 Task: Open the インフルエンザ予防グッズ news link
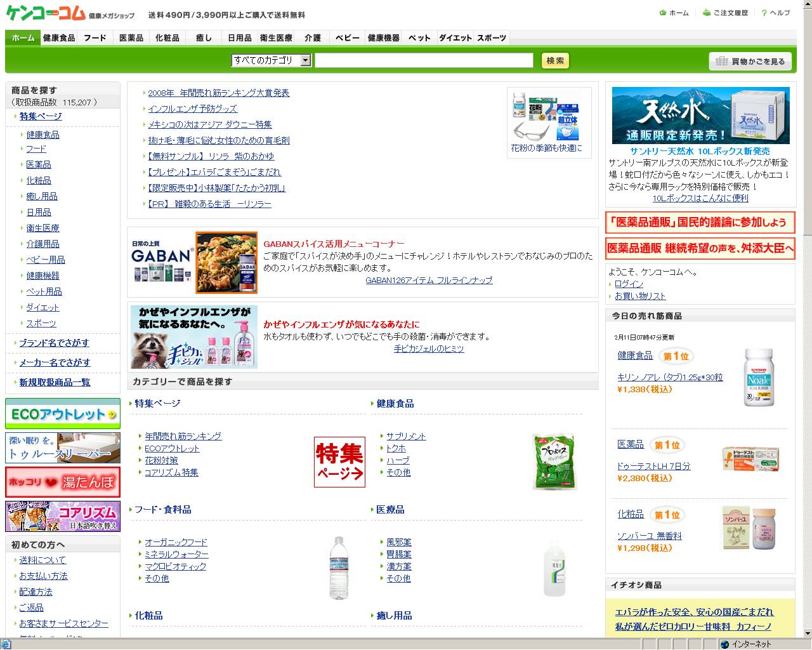192,109
